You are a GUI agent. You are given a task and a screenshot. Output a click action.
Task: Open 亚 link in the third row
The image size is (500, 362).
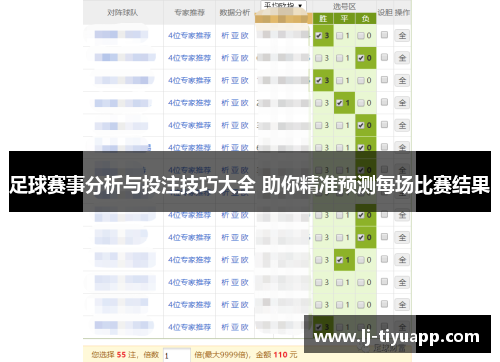pyautogui.click(x=235, y=80)
